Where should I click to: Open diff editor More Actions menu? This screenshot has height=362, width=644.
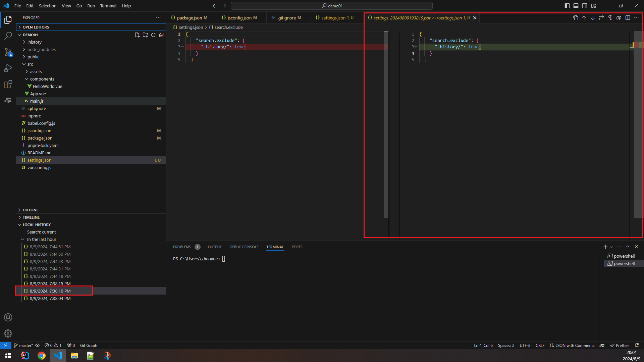coord(636,18)
